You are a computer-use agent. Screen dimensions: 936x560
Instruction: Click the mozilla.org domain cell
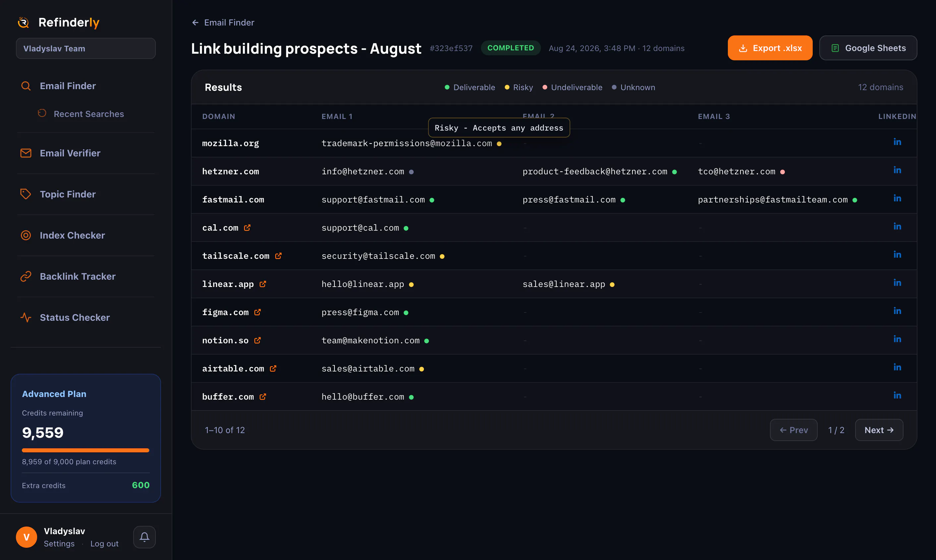point(231,143)
